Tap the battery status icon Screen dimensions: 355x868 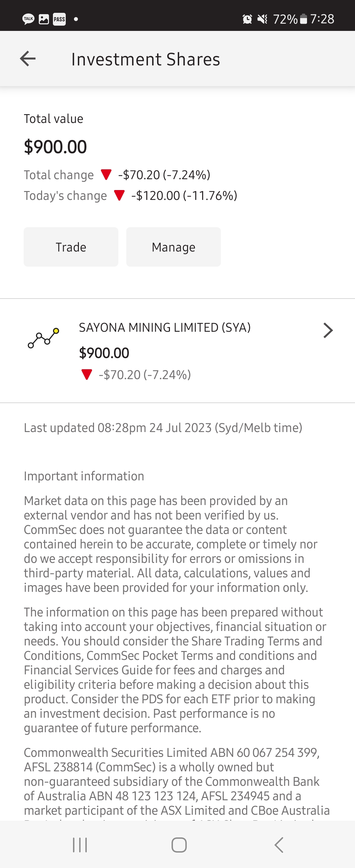pyautogui.click(x=303, y=19)
